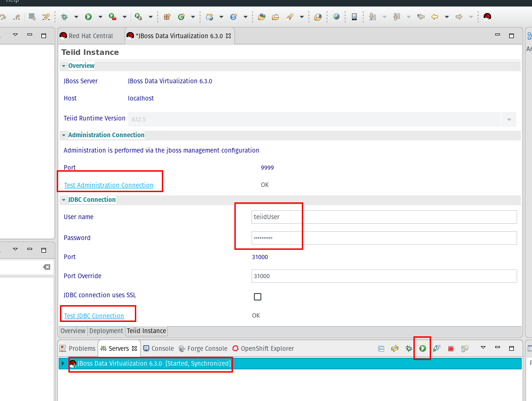Close the JBoss Data Virtualization 6.3.0 editor tab

(x=228, y=36)
